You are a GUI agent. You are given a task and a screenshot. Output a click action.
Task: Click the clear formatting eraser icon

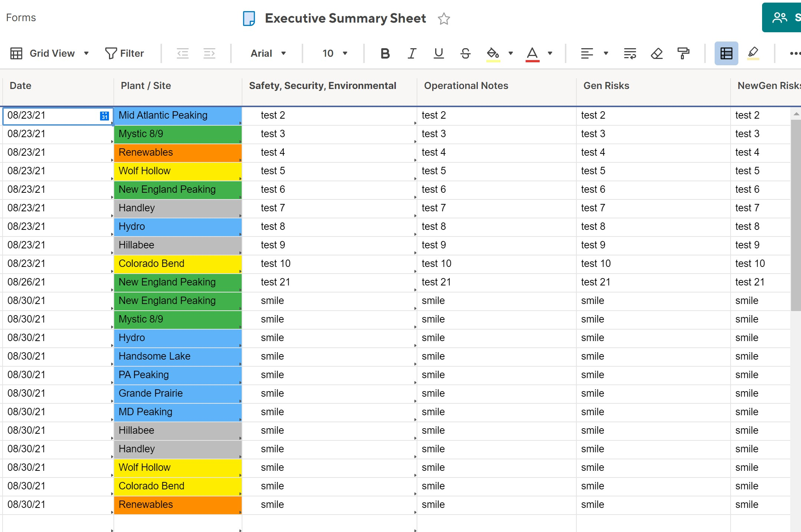click(656, 53)
